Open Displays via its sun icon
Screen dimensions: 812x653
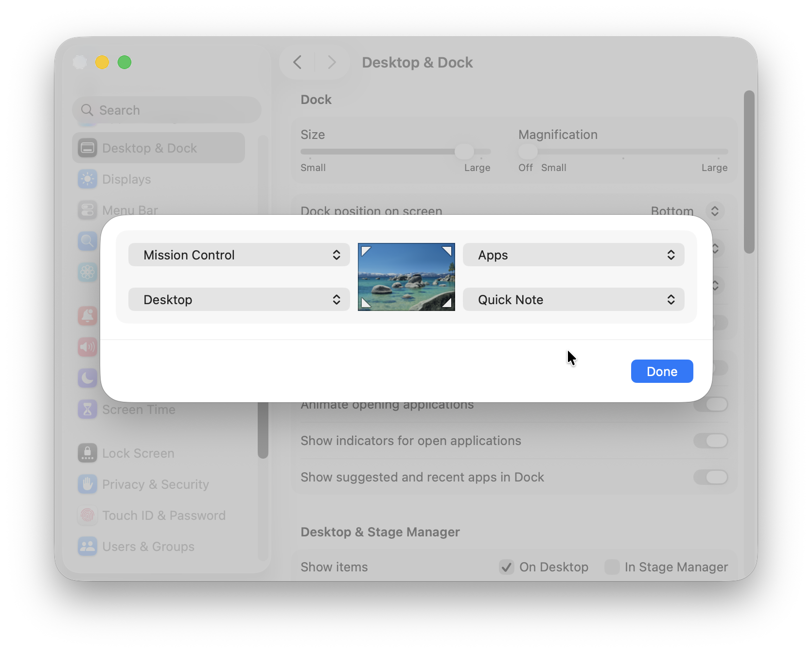coord(88,179)
